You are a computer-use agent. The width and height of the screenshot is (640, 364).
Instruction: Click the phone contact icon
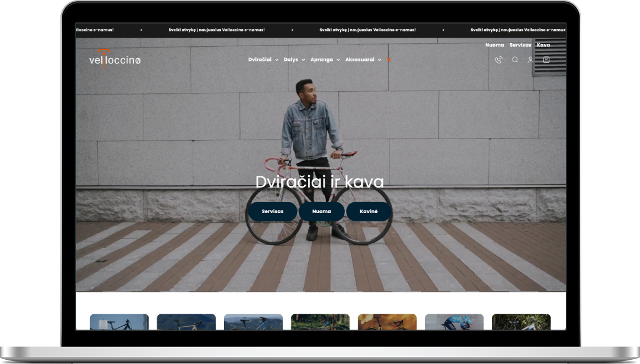tap(498, 60)
